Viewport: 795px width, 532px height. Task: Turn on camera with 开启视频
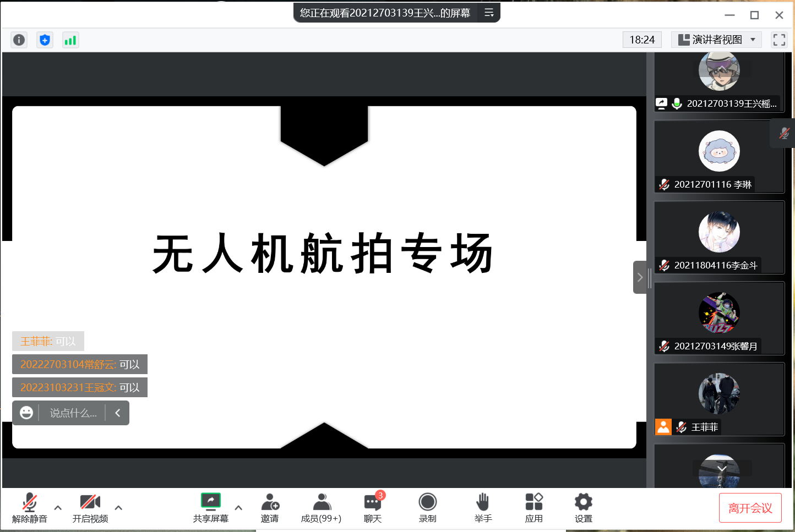point(90,507)
